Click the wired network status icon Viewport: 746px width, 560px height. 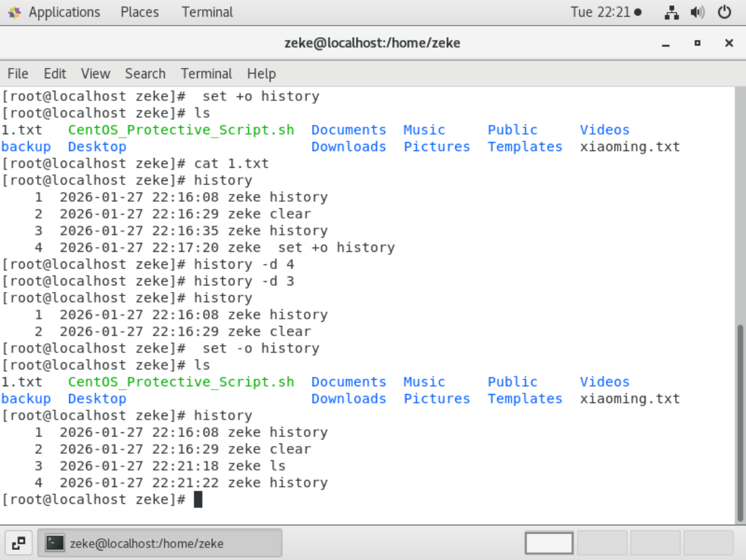coord(671,12)
